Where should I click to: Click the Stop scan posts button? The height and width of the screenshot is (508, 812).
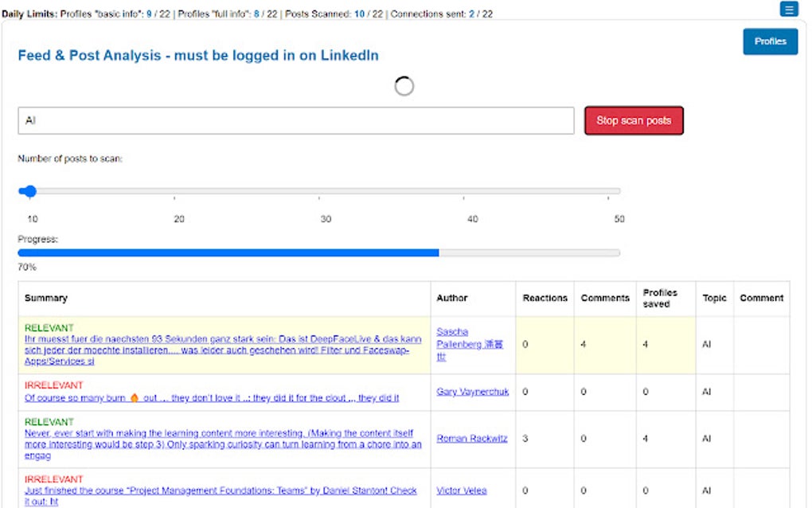pos(634,119)
